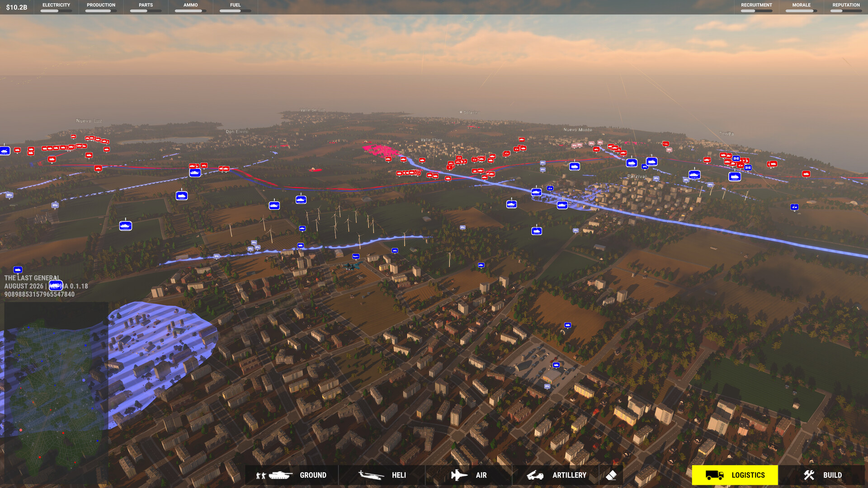
Task: Open the Logistics tab
Action: pyautogui.click(x=735, y=475)
